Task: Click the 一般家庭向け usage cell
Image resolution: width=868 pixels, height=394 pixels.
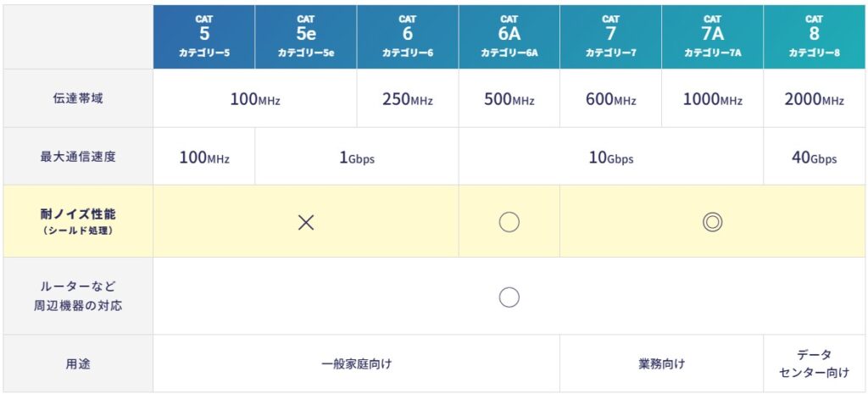Action: coord(357,364)
